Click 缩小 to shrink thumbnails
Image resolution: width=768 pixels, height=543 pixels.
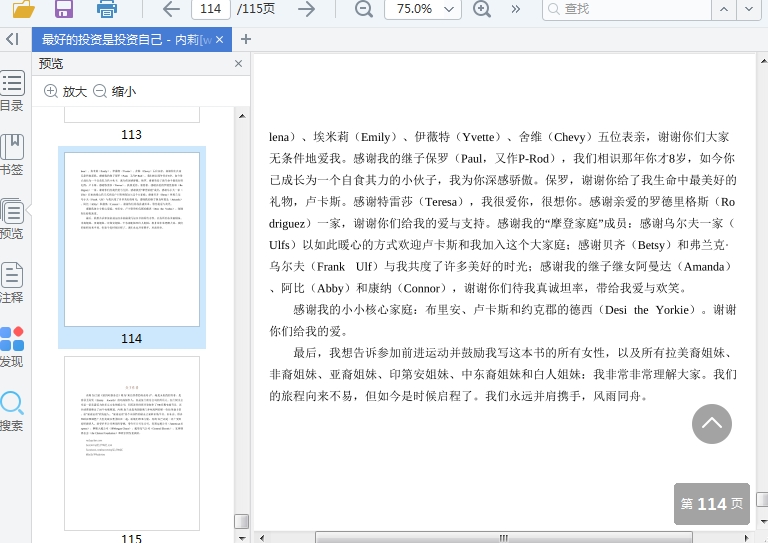[x=114, y=91]
